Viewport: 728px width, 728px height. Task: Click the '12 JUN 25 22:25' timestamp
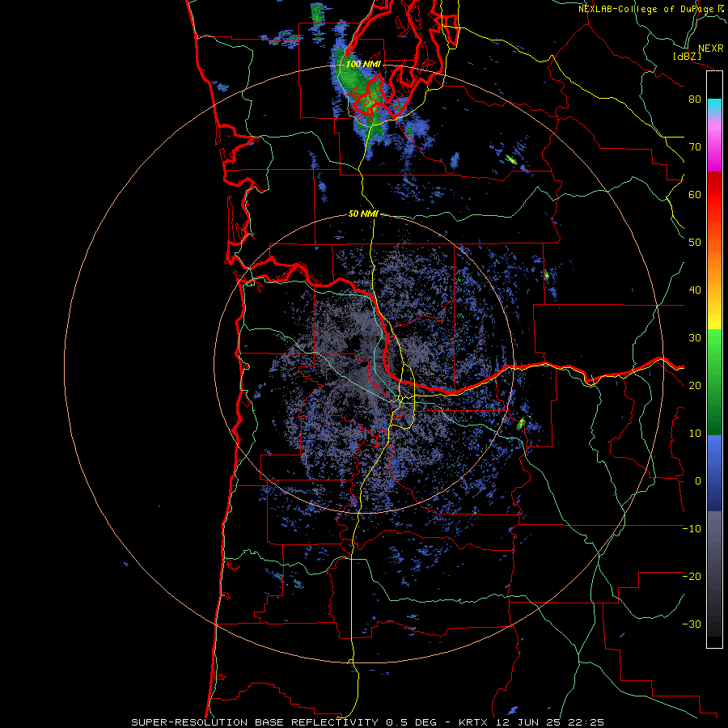click(x=550, y=722)
